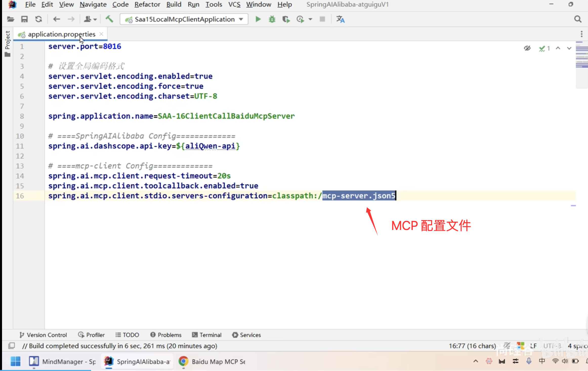This screenshot has width=588, height=371.
Task: Click the Debug bug icon
Action: [x=272, y=19]
